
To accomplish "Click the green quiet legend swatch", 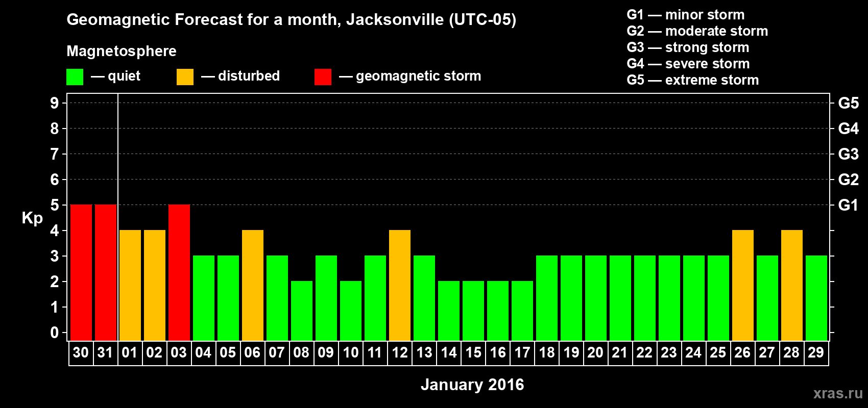I will (75, 77).
